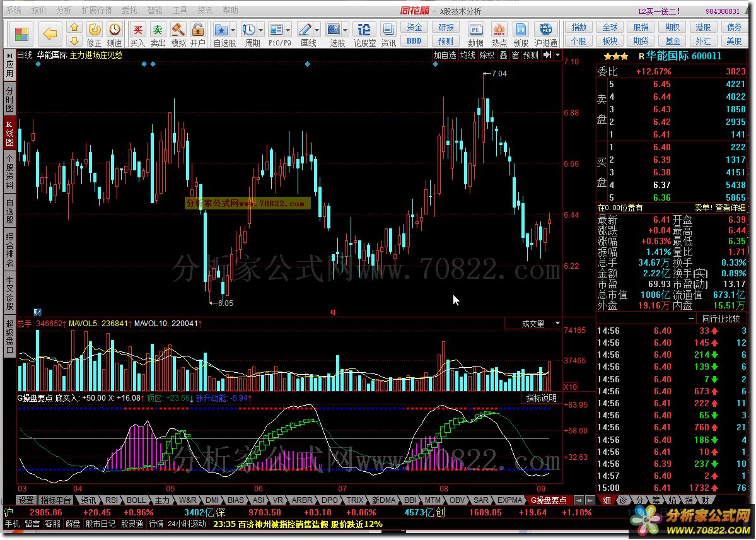Open the 股市日记 bottom bar item
This screenshot has height=540, width=756.
(100, 524)
